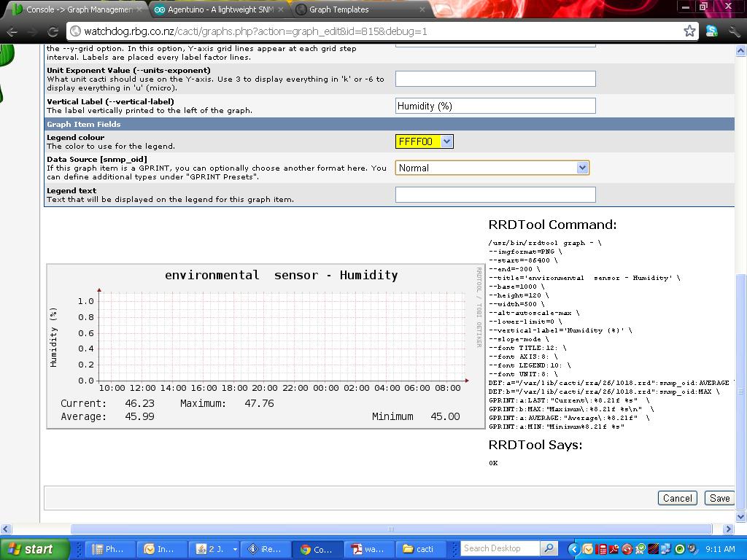The width and height of the screenshot is (747, 560).
Task: Click the Adobe Acrobat icon in system tray
Action: (x=613, y=549)
